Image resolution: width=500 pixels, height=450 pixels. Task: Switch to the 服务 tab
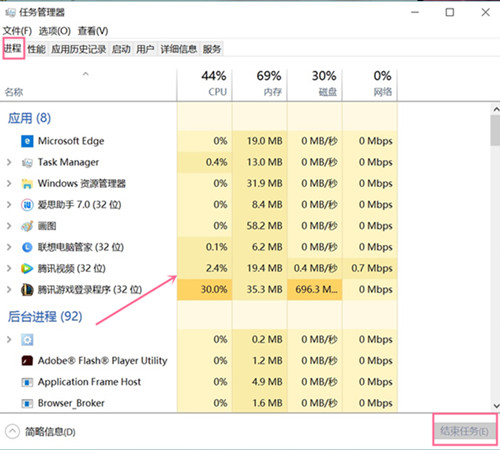coord(212,49)
